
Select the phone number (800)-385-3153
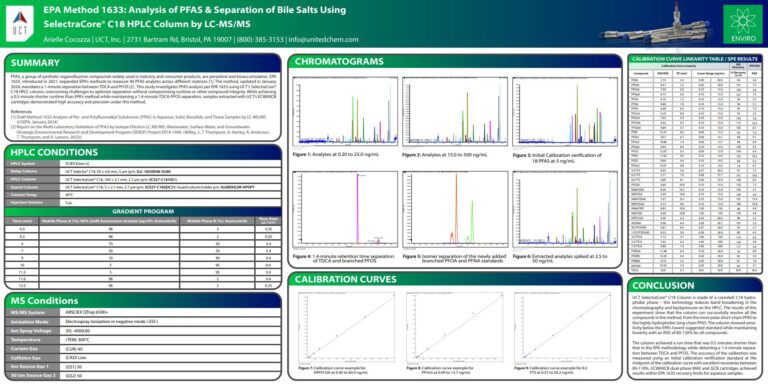coord(260,39)
